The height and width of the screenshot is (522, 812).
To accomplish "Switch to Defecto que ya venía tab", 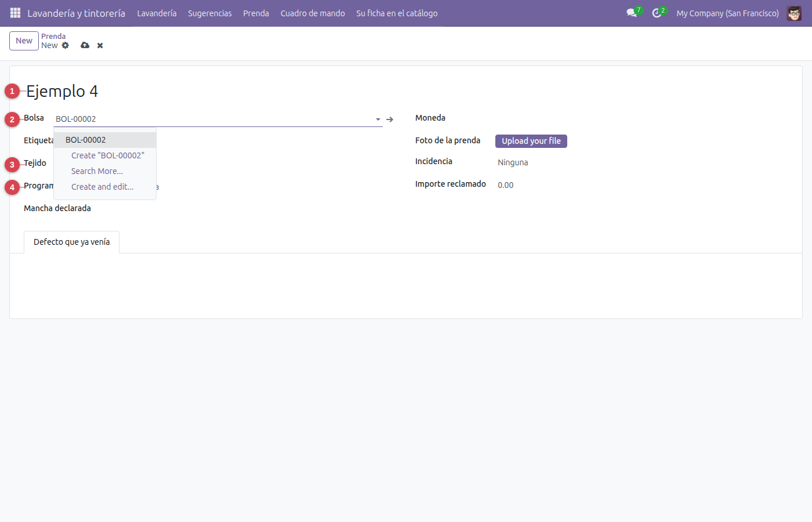I will coord(71,242).
